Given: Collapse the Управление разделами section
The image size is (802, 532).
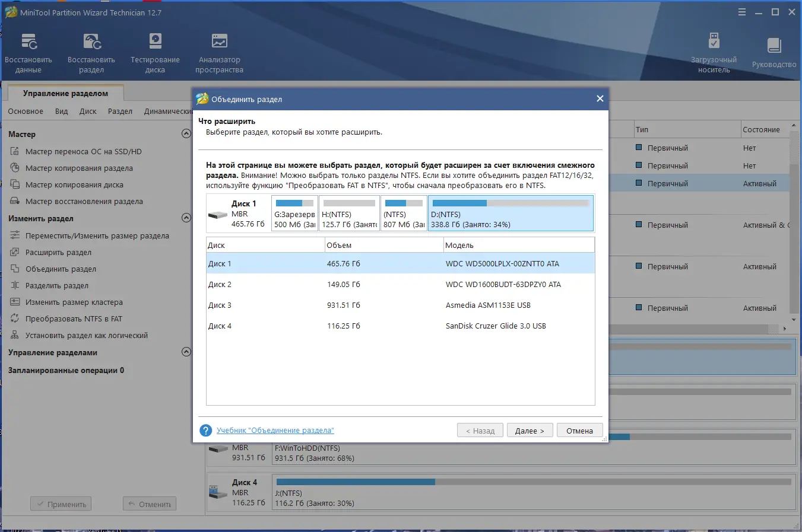Looking at the screenshot, I should 186,352.
